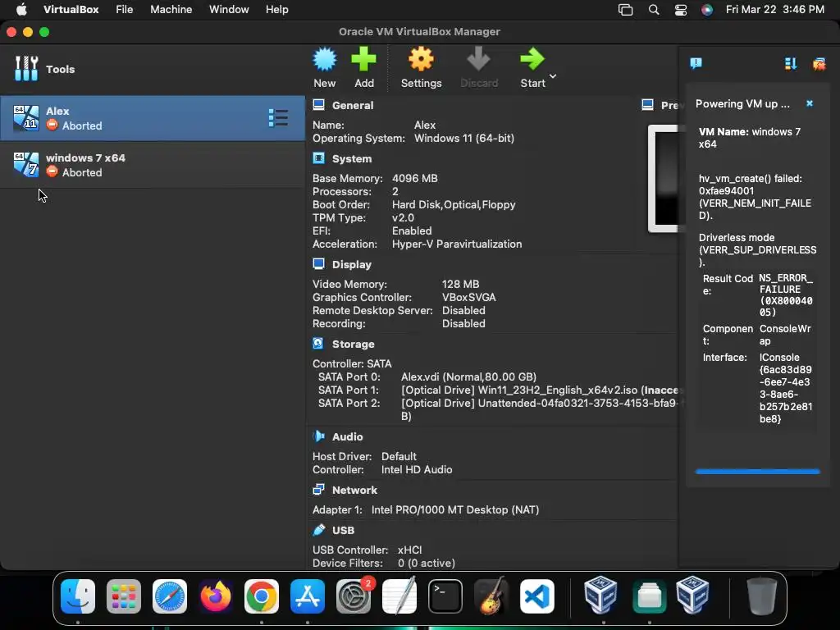Open Finder from the Dock
The width and height of the screenshot is (840, 630).
(78, 596)
